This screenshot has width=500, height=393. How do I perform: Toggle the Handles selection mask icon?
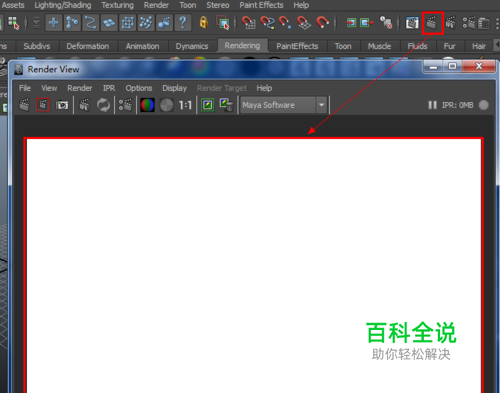coord(54,23)
